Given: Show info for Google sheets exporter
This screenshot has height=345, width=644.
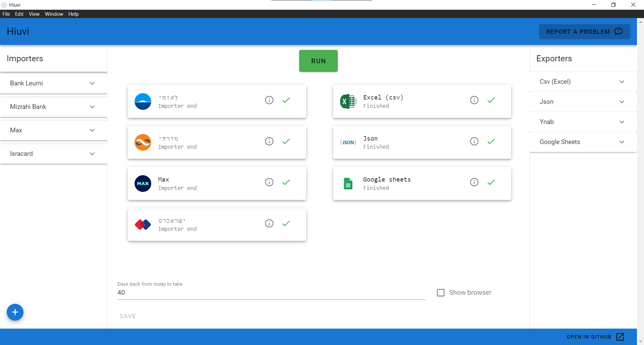Looking at the screenshot, I should (474, 182).
